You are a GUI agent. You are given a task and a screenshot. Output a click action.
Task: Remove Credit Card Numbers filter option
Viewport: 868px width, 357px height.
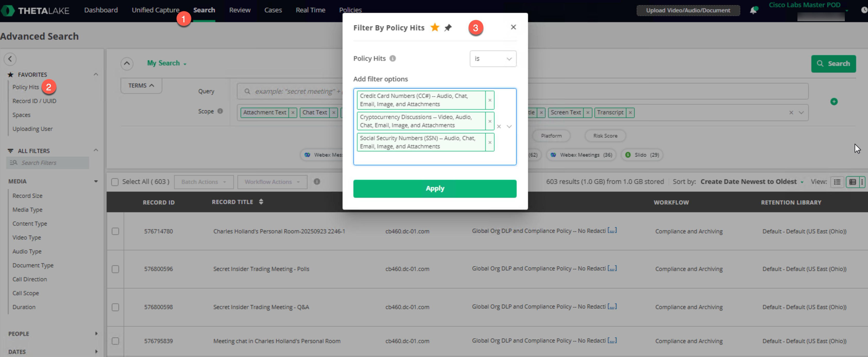click(490, 100)
